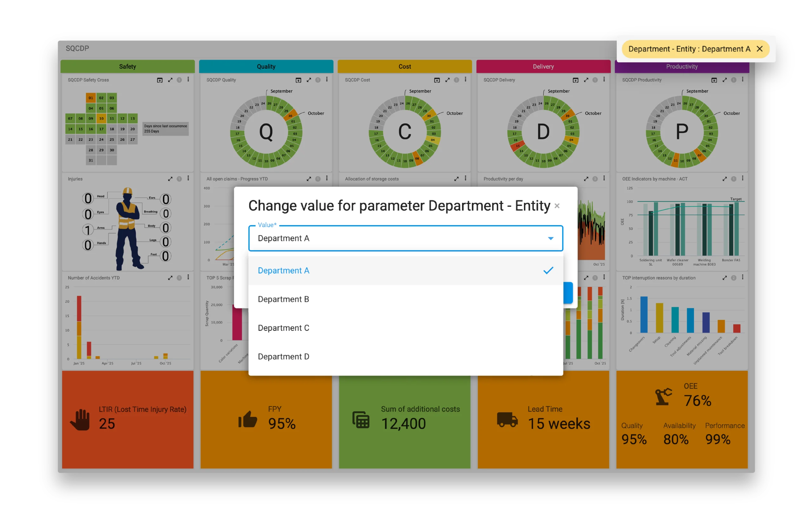This screenshot has width=812, height=524.
Task: Select Department B from the list
Action: point(283,299)
